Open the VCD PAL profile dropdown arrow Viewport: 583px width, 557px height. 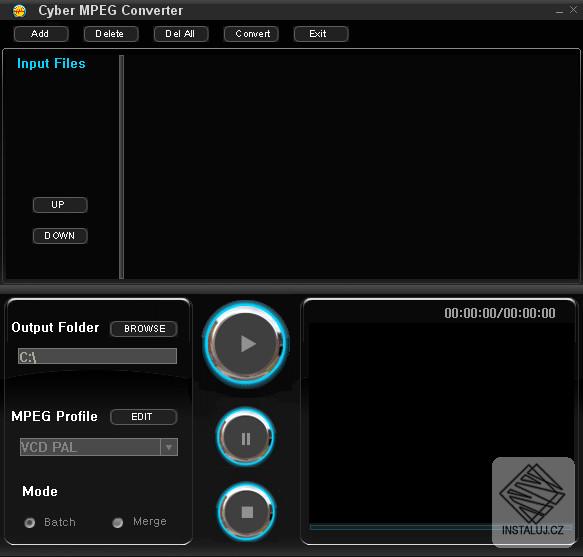coord(169,447)
